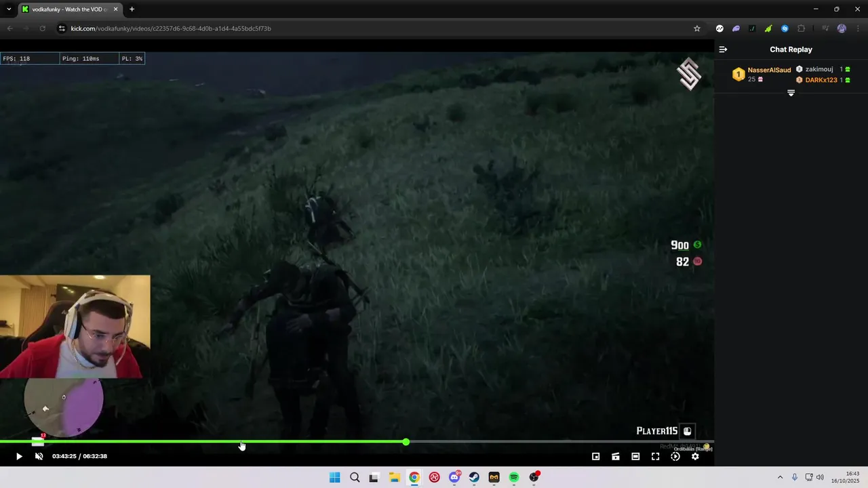Unmute the video player audio
Viewport: 868px width, 488px height.
pos(39,456)
